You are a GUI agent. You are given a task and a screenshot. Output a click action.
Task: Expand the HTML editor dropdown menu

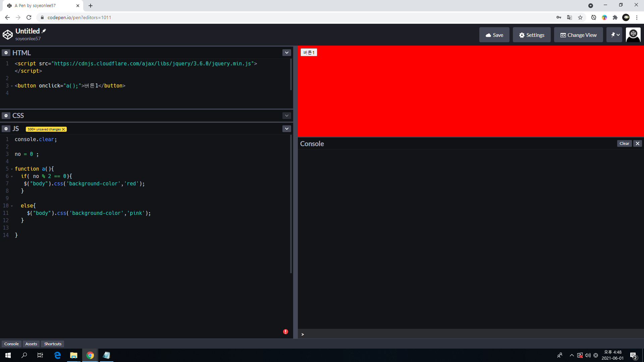point(286,53)
